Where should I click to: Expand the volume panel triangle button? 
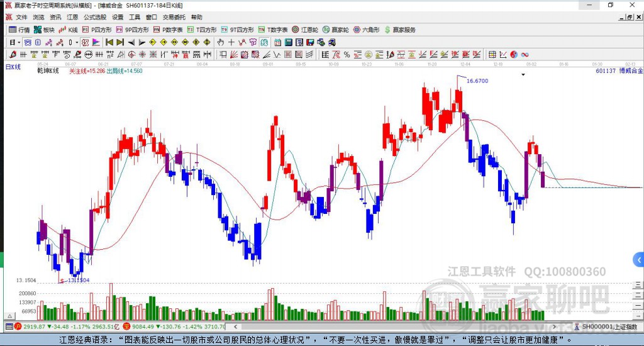[x=10, y=316]
